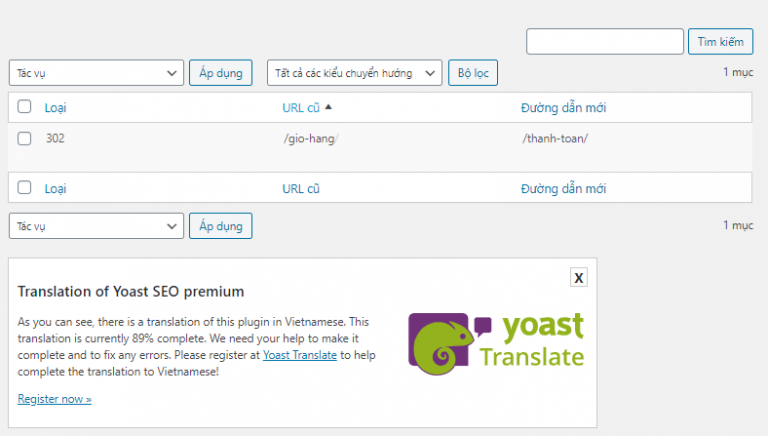Apply the filter with Bộ lọc button

pos(473,73)
